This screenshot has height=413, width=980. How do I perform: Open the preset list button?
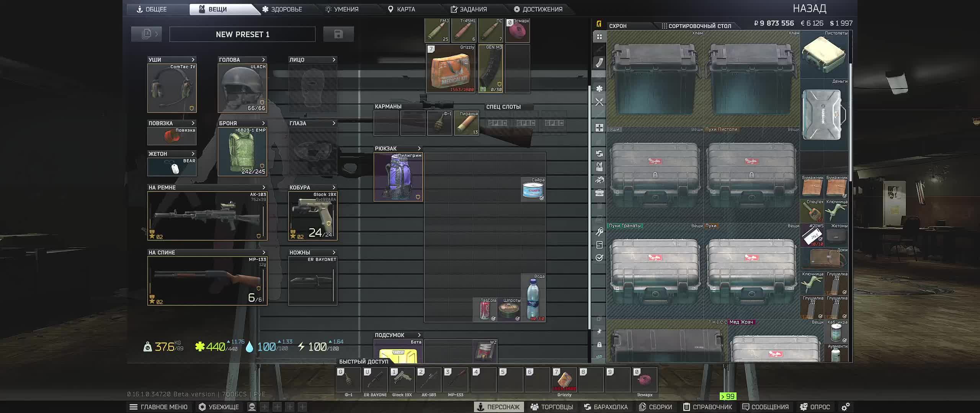(x=146, y=34)
